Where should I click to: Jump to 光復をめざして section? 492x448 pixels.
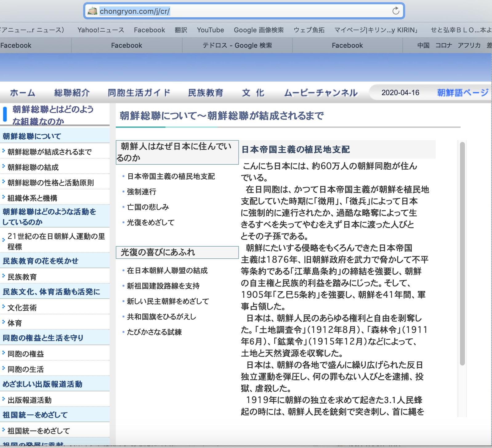point(151,222)
